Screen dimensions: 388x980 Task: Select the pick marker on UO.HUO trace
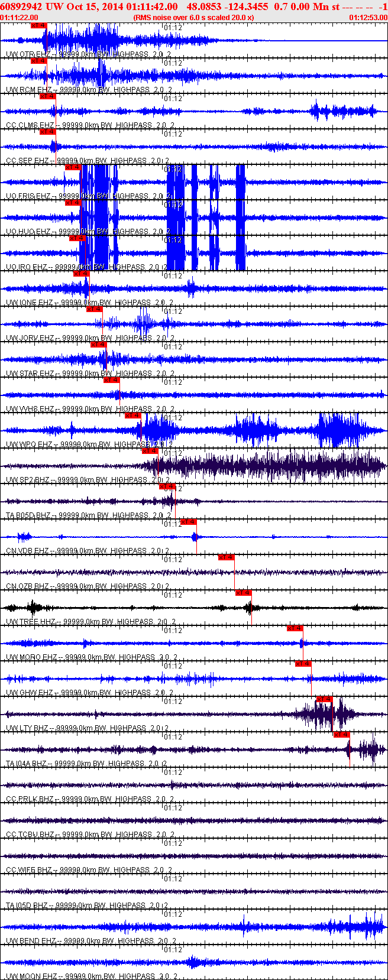(x=73, y=203)
